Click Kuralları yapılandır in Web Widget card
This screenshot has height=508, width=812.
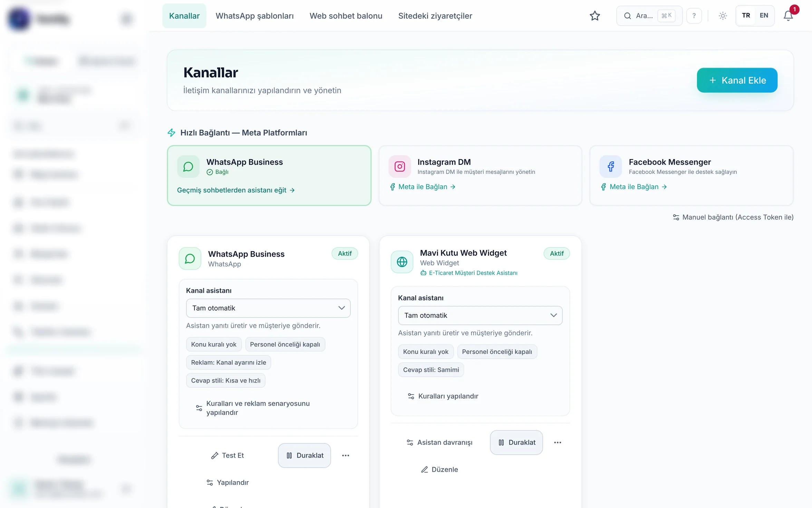pyautogui.click(x=443, y=396)
